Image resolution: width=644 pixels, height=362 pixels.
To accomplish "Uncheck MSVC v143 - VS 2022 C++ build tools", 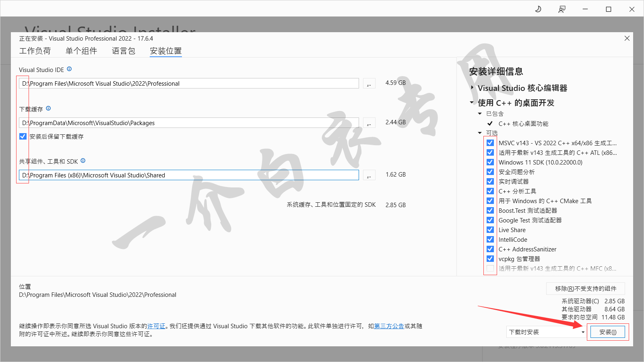I will 490,143.
